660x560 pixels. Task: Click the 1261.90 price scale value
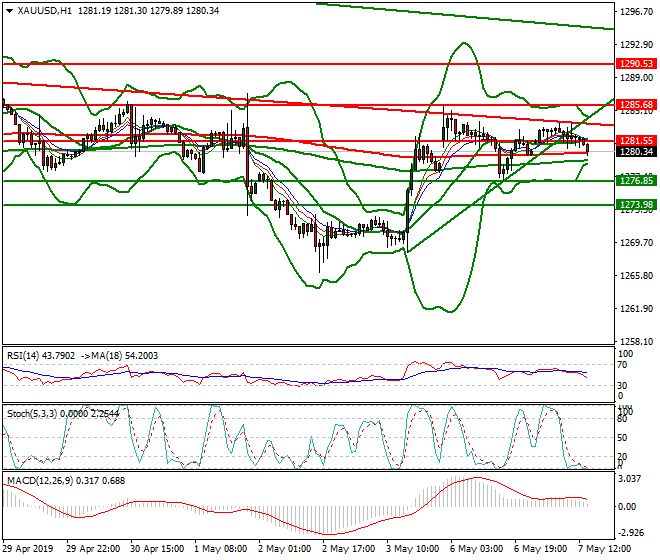[x=636, y=309]
